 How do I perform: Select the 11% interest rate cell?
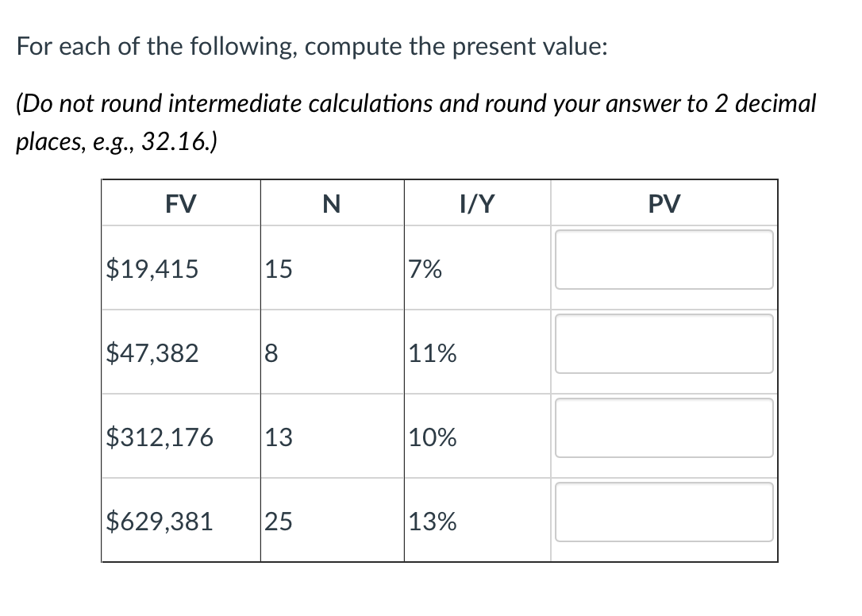[x=433, y=354]
